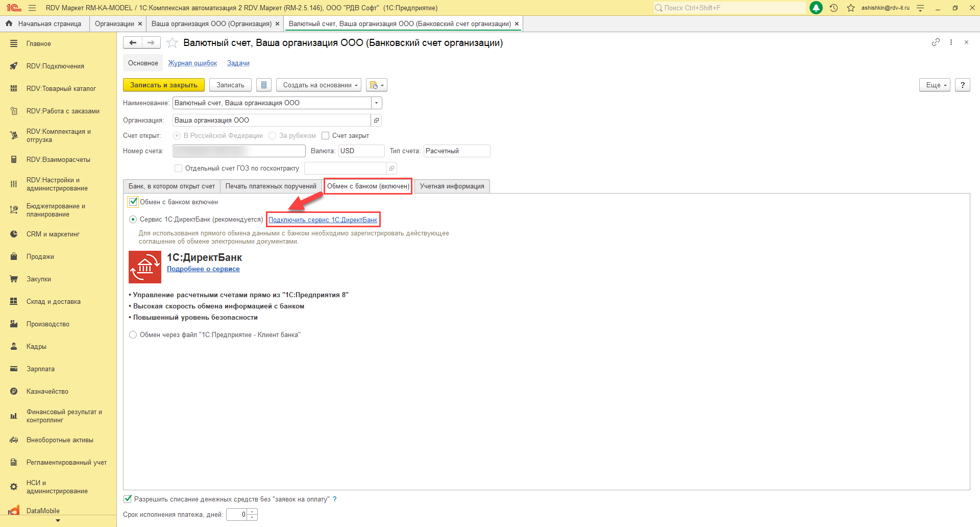Screen dimensions: 980x527
Task: Copy link to this form
Action: point(936,42)
